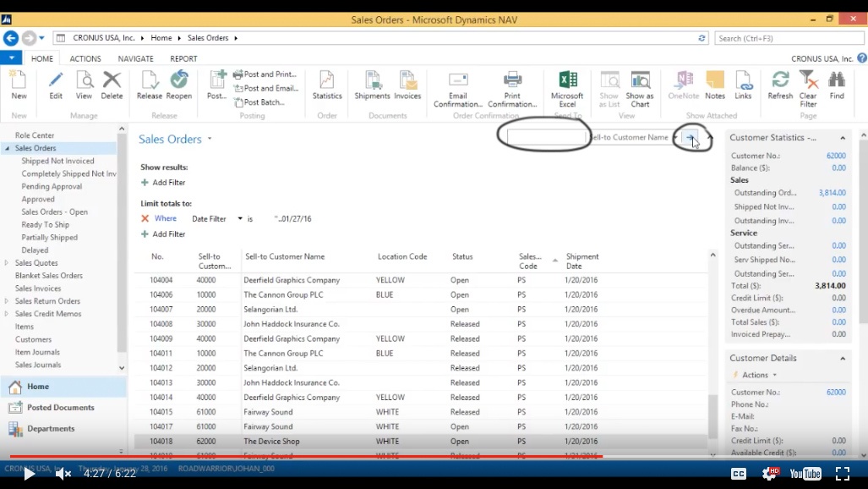Open the View document icon
Image resolution: width=868 pixels, height=489 pixels.
(85, 85)
